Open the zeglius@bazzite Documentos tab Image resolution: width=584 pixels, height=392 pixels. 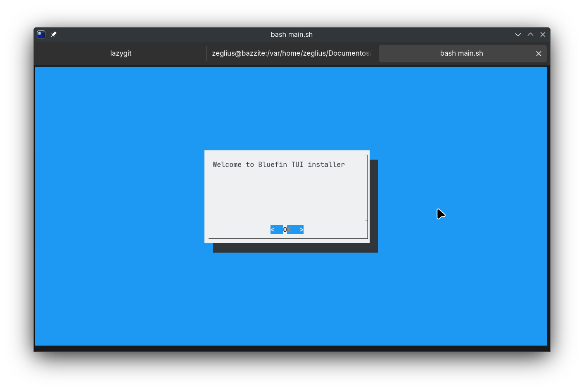pos(292,53)
